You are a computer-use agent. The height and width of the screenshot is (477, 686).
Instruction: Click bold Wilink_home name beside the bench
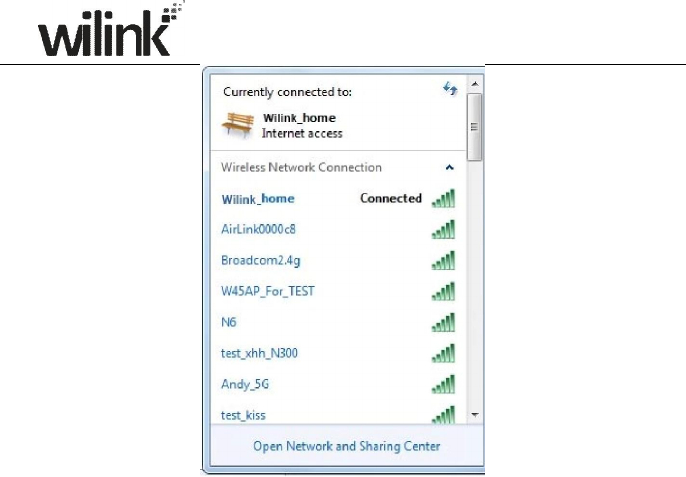click(x=299, y=118)
